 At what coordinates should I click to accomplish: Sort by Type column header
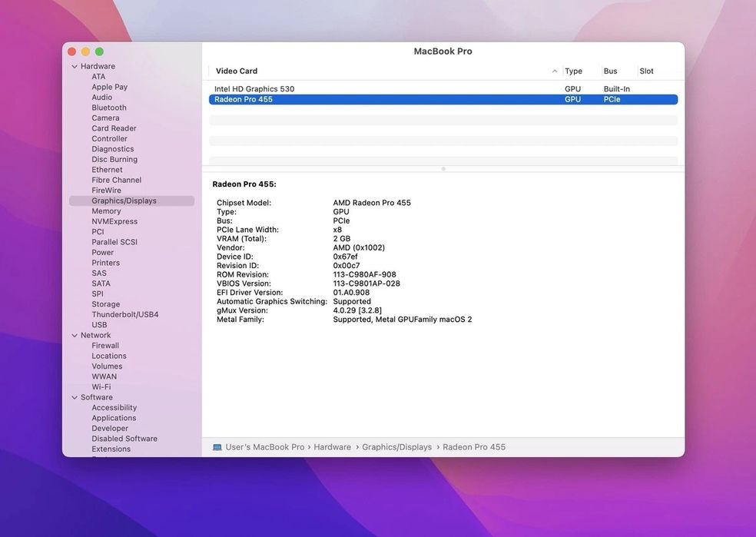[x=573, y=71]
